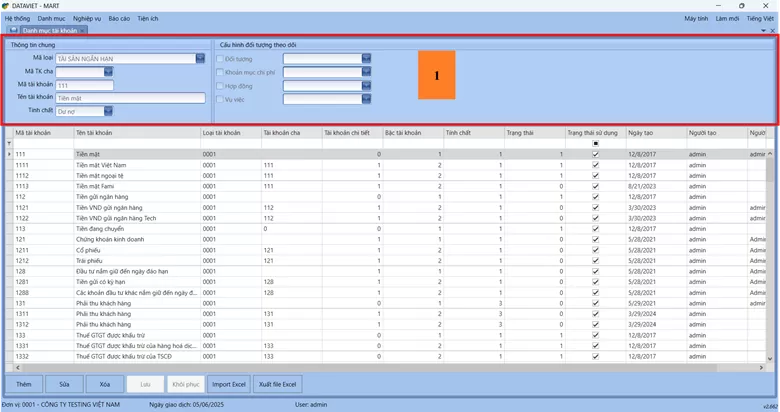780x412 pixels.
Task: Tick the Vụ việc checkbox
Action: click(x=220, y=99)
